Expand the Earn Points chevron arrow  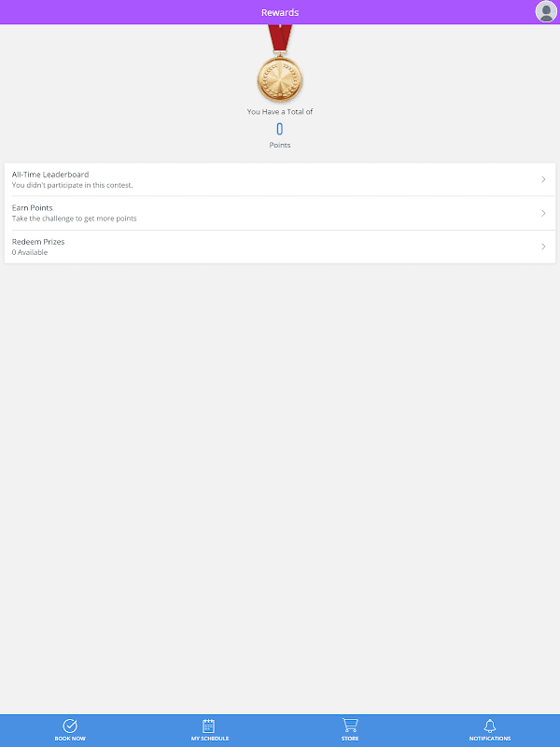543,213
